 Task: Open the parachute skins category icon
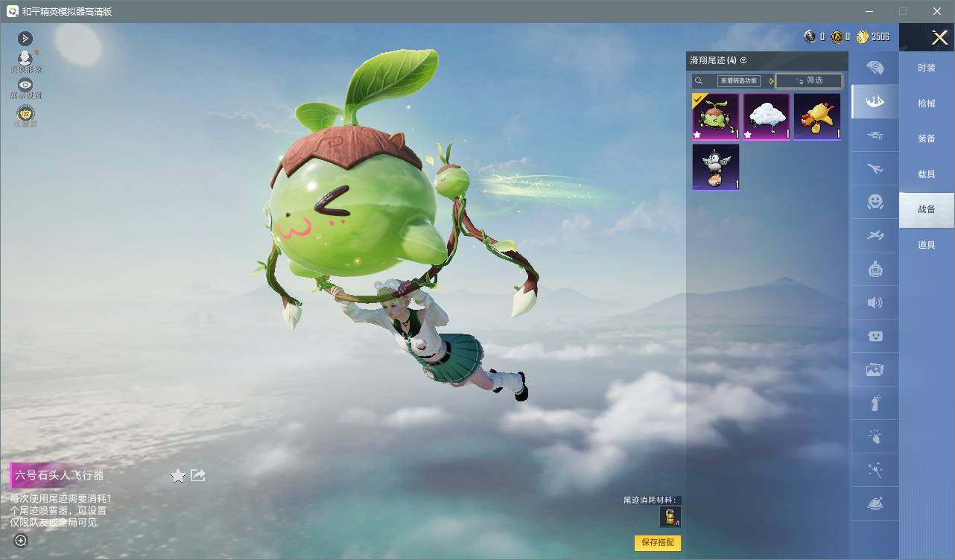875,68
